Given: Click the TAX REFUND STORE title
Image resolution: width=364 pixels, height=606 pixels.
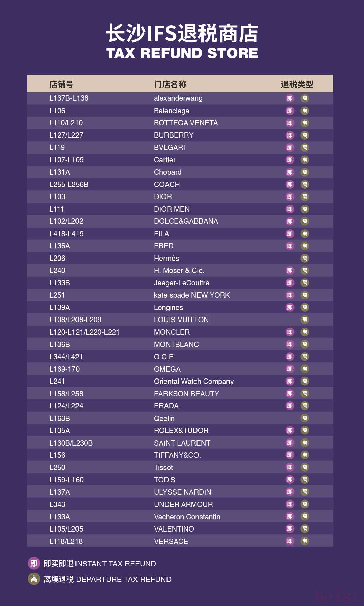Looking at the screenshot, I should (x=182, y=53).
